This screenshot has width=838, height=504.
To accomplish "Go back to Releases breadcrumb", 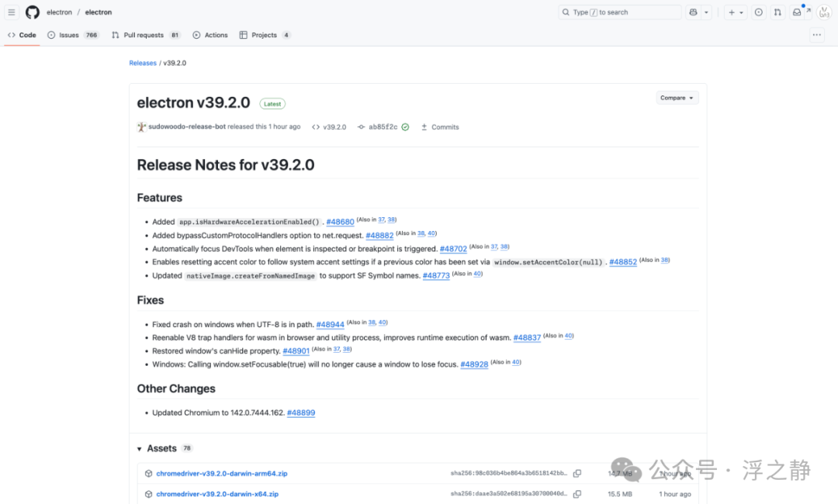I will coord(143,63).
